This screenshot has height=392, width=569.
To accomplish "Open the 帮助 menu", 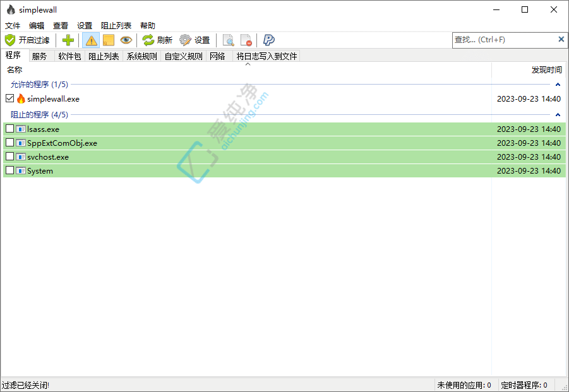I will pyautogui.click(x=148, y=26).
